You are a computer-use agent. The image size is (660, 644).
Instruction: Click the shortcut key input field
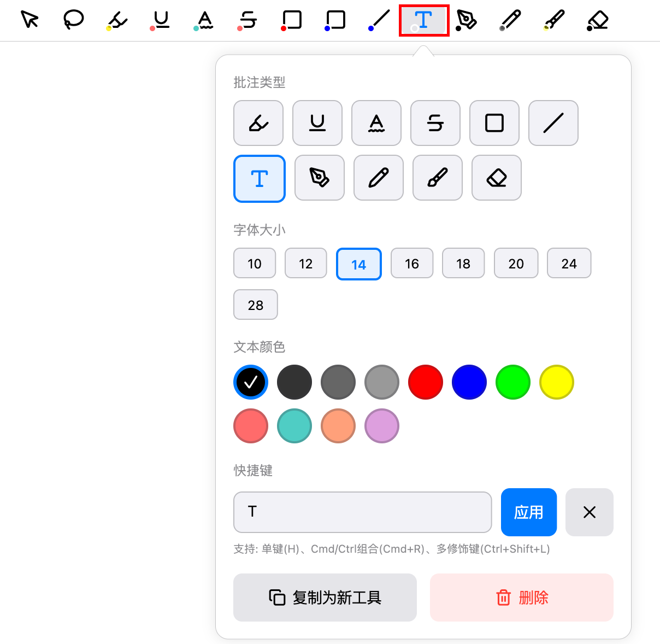[x=362, y=512]
